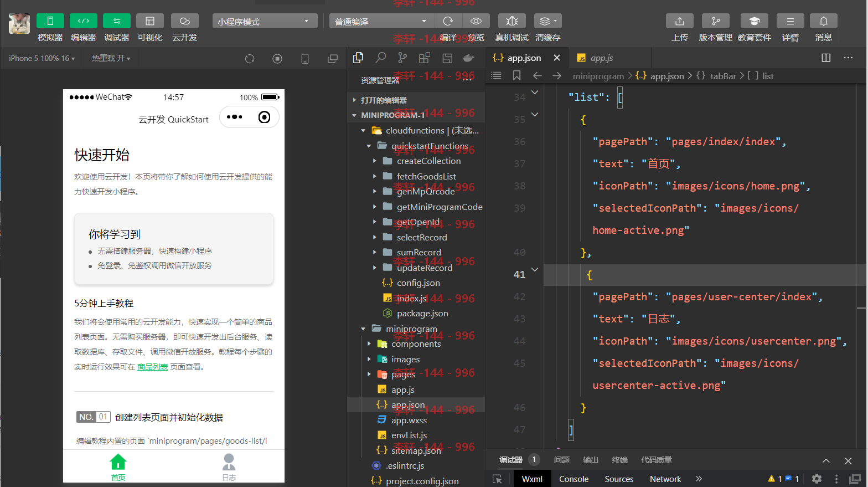Open the clear cache (清缓存) menu
Screen dimensions: 868x487
(x=548, y=21)
